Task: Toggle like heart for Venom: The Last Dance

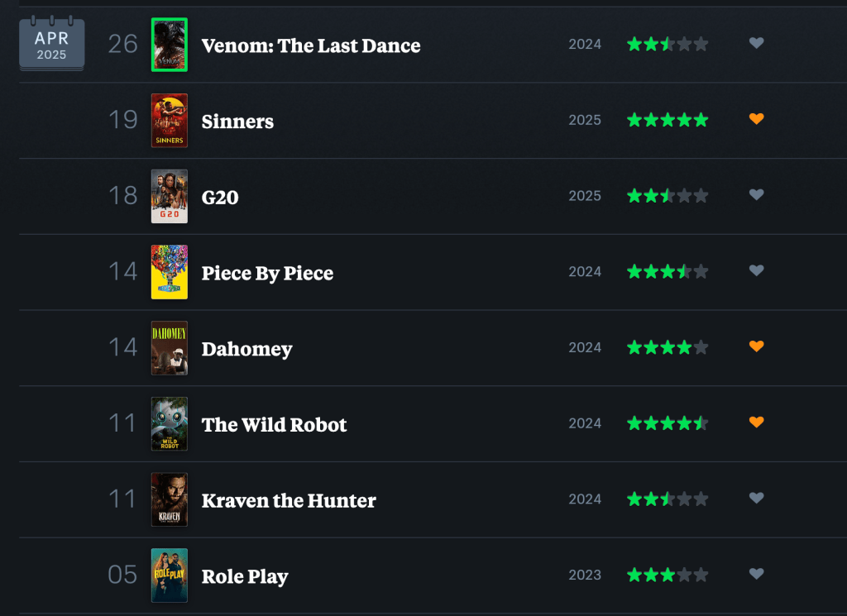Action: pyautogui.click(x=756, y=43)
